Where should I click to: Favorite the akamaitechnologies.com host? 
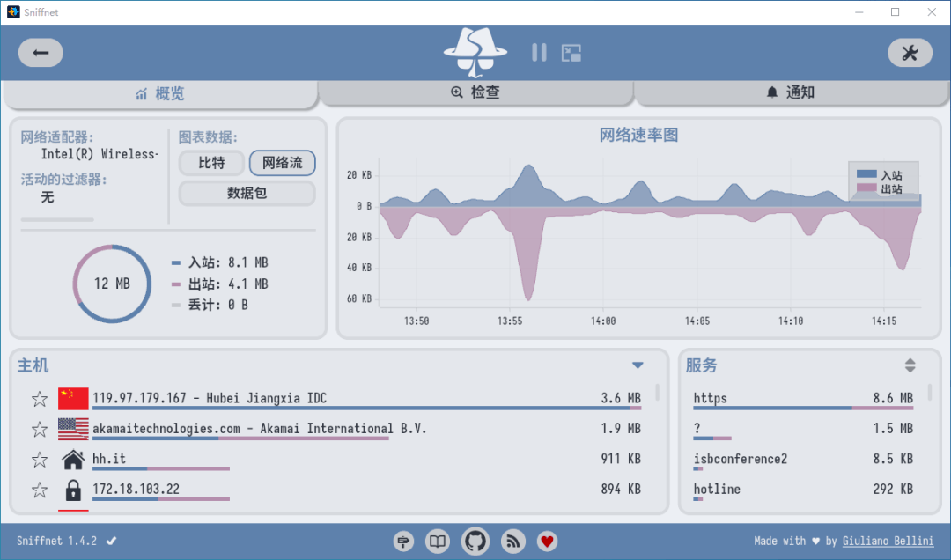point(40,429)
